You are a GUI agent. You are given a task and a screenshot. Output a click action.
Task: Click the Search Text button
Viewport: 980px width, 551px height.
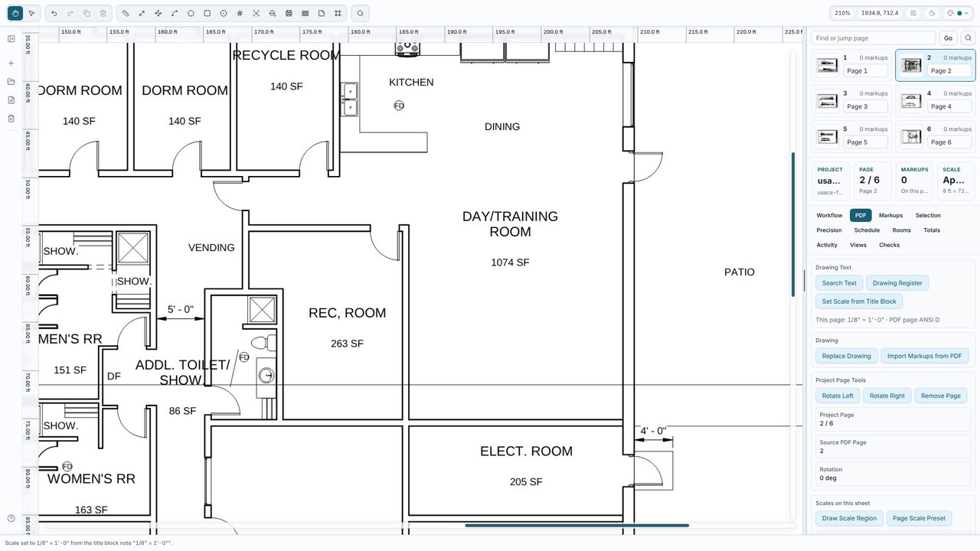click(x=839, y=283)
